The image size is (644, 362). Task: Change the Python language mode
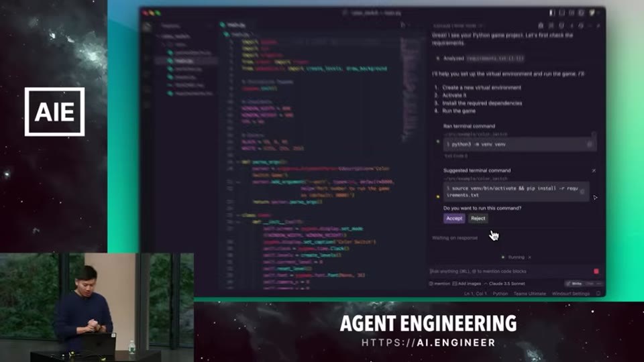500,294
